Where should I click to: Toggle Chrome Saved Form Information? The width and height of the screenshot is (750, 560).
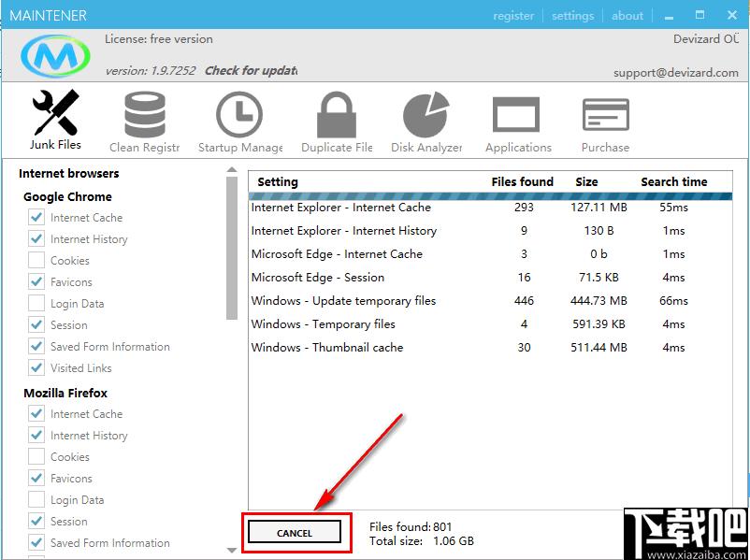[36, 346]
